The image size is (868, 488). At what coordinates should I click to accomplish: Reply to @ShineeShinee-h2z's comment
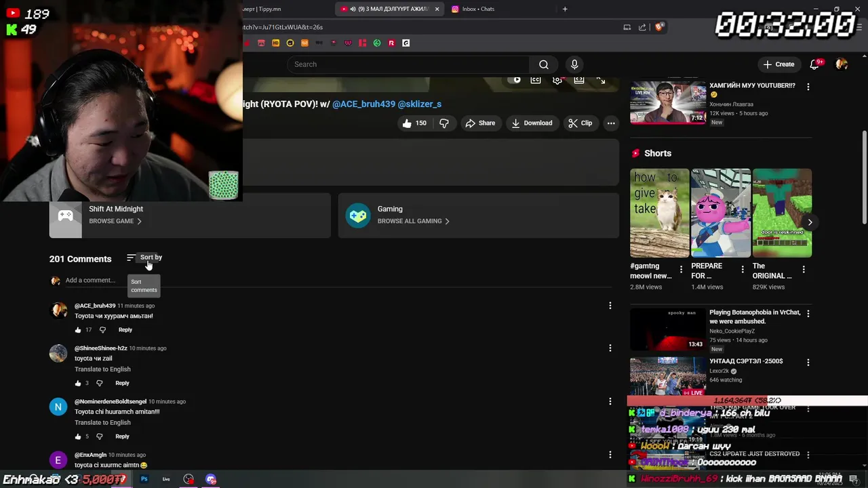(x=122, y=384)
